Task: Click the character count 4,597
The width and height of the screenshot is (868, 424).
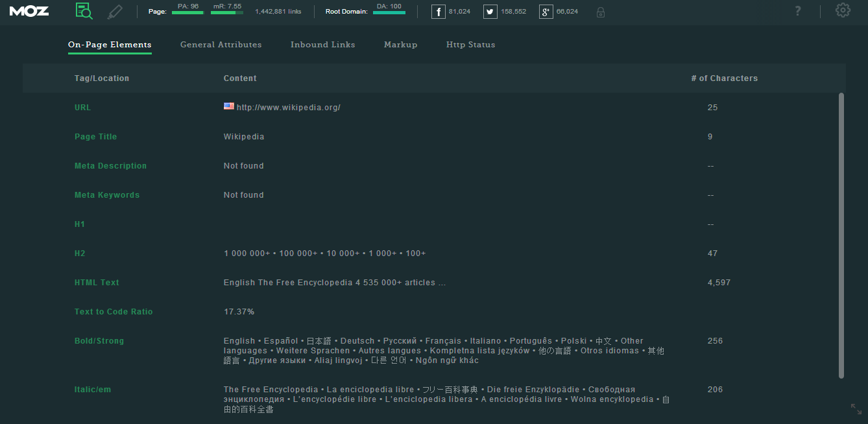Action: point(719,283)
